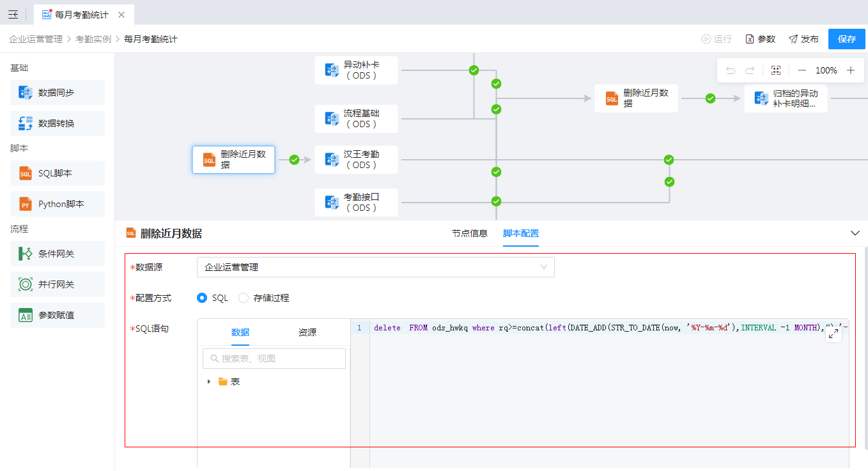Switch to the 资源 tab
The image size is (868, 471).
click(307, 332)
